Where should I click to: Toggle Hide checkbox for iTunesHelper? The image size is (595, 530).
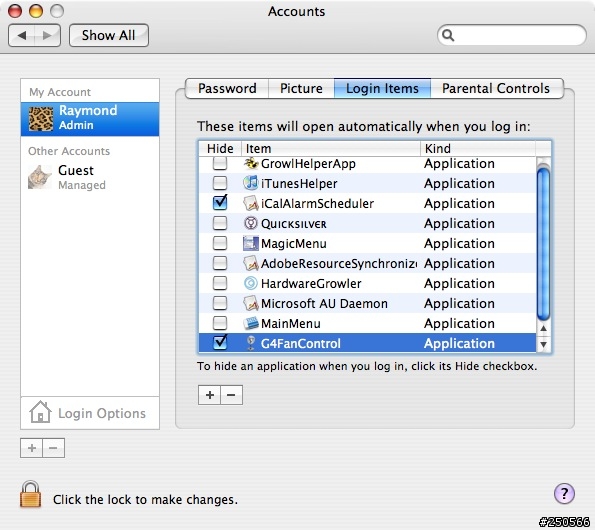(220, 183)
